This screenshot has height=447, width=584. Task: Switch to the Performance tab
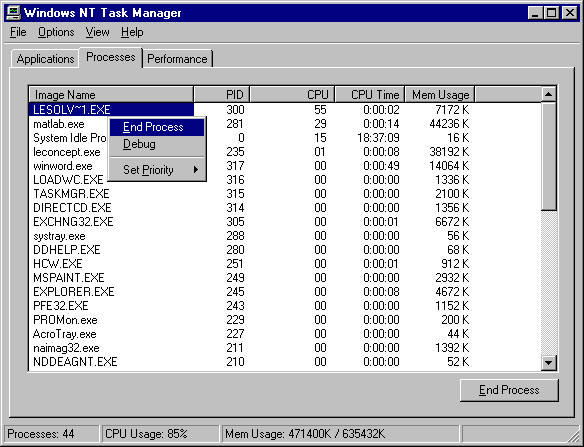tap(177, 59)
